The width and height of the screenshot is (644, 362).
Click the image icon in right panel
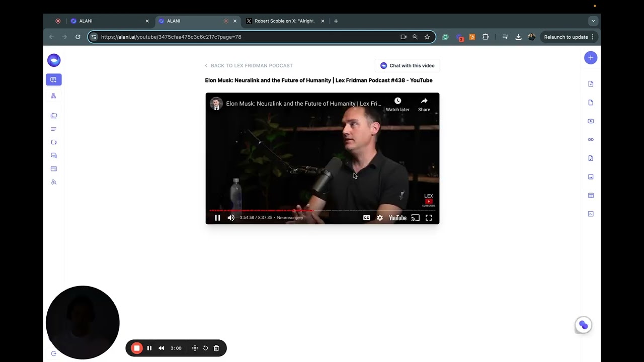[x=591, y=177]
